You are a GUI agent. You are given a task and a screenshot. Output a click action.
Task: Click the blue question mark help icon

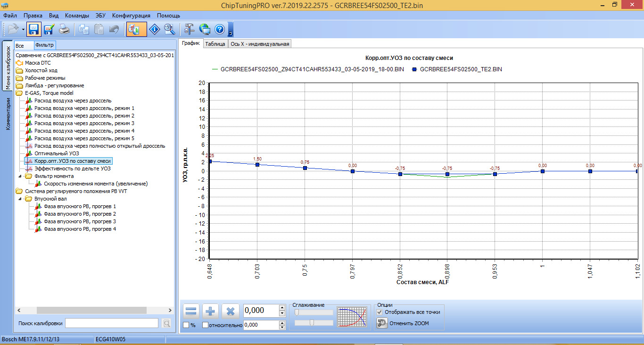coord(219,29)
